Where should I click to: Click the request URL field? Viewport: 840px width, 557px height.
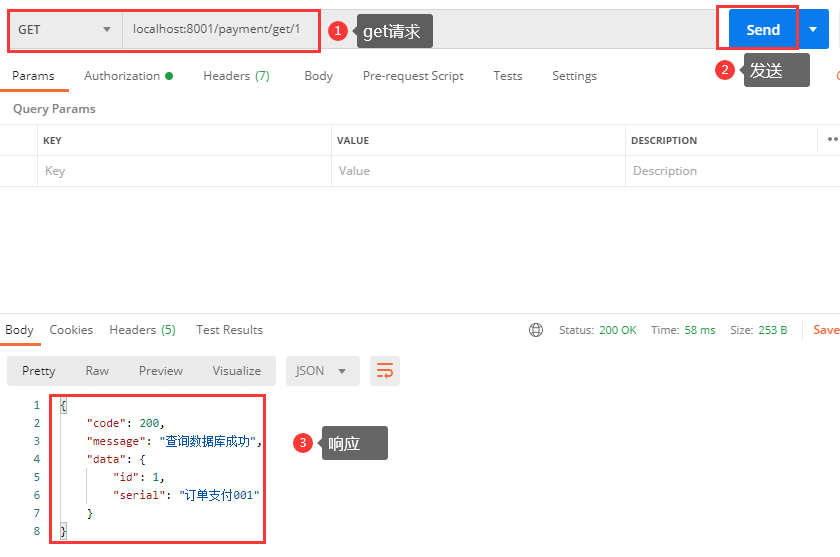pyautogui.click(x=220, y=29)
